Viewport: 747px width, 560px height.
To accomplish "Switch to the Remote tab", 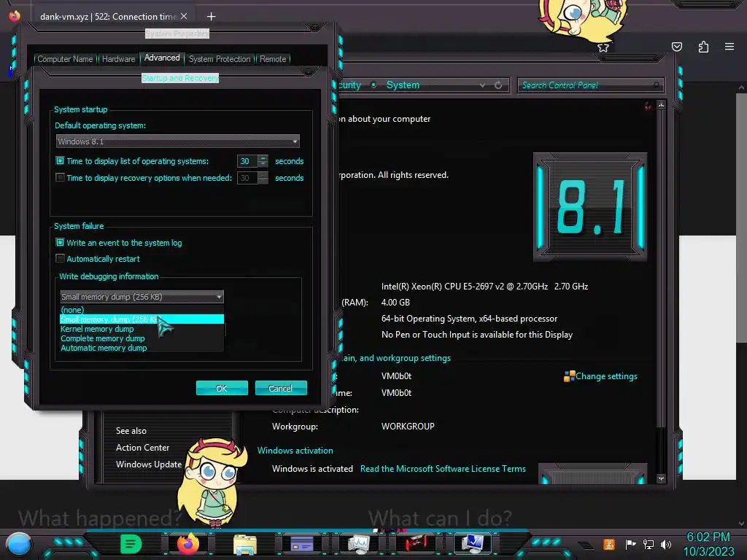I will (273, 59).
